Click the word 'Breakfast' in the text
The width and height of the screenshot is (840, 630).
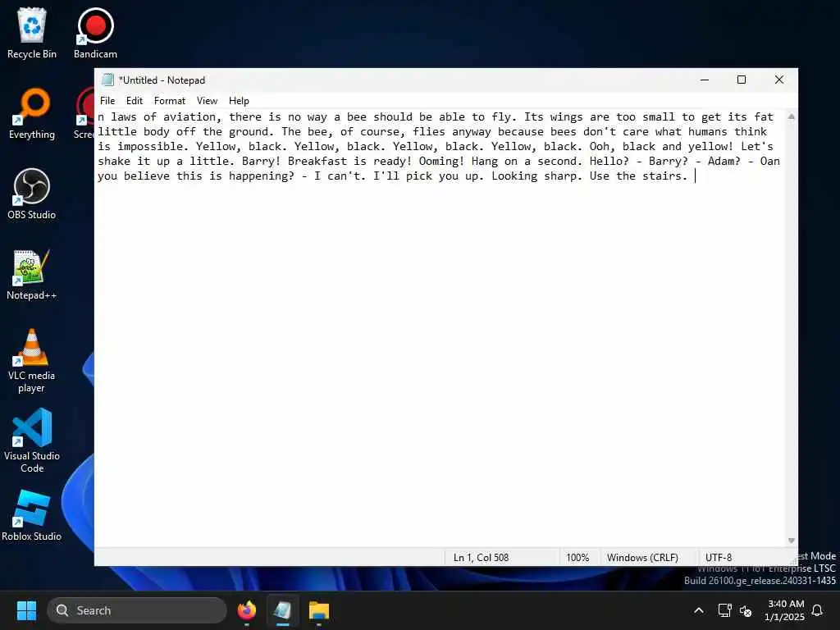tap(317, 162)
